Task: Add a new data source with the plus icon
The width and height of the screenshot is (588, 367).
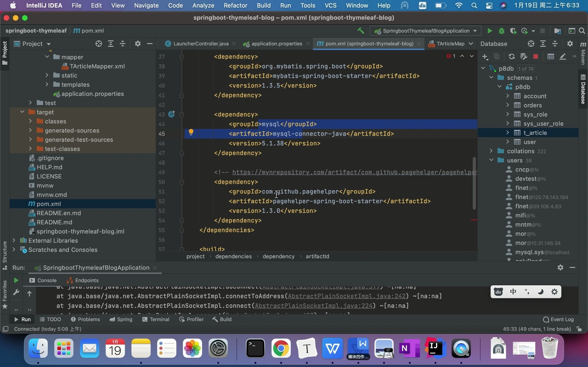Action: (x=485, y=56)
